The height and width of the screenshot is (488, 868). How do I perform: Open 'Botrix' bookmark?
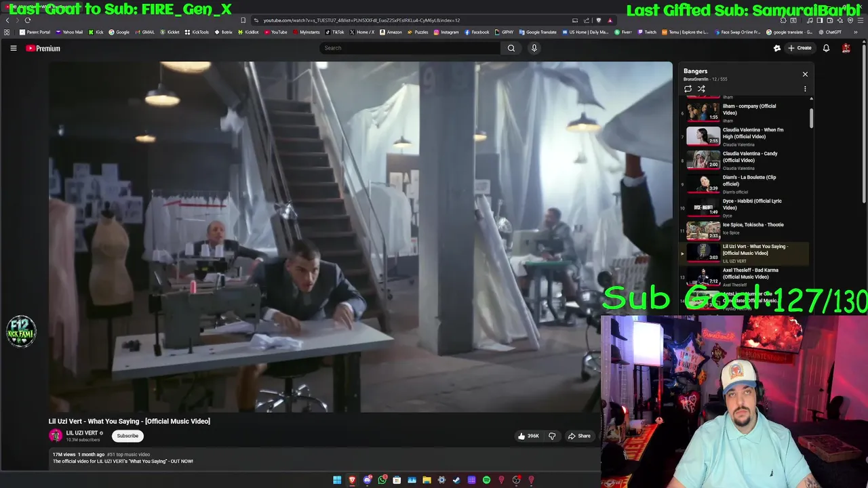coord(224,32)
